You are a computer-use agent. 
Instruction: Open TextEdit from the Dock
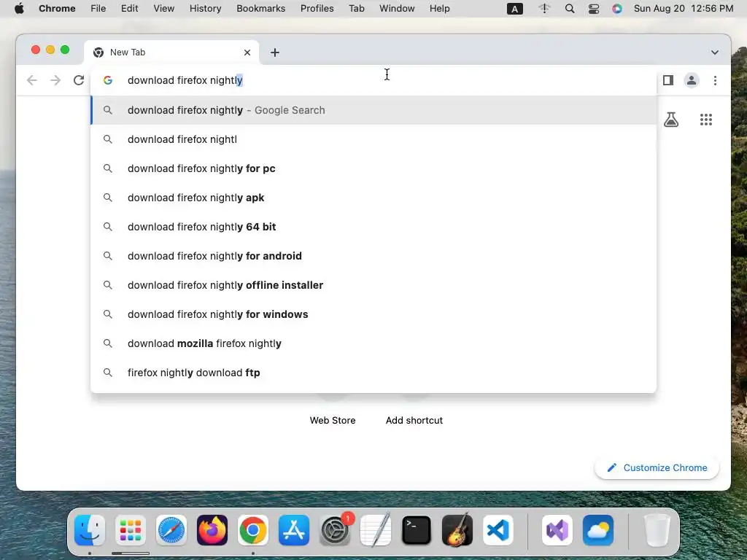[376, 530]
